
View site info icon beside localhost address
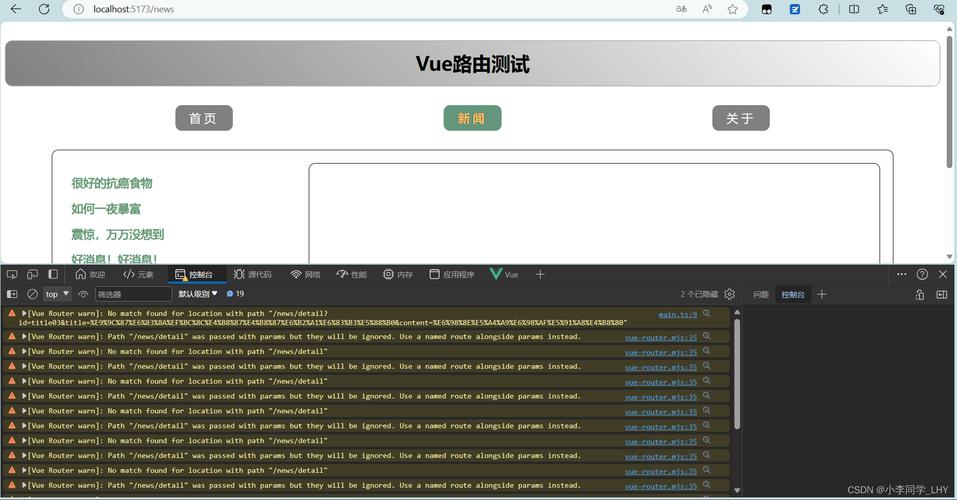pos(78,9)
